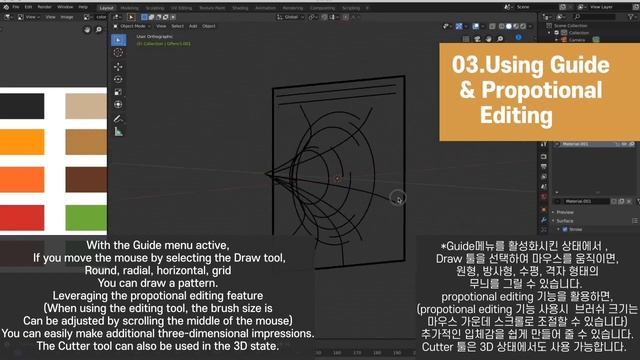
Task: Switch to the Layout workspace tab
Action: coord(107,8)
